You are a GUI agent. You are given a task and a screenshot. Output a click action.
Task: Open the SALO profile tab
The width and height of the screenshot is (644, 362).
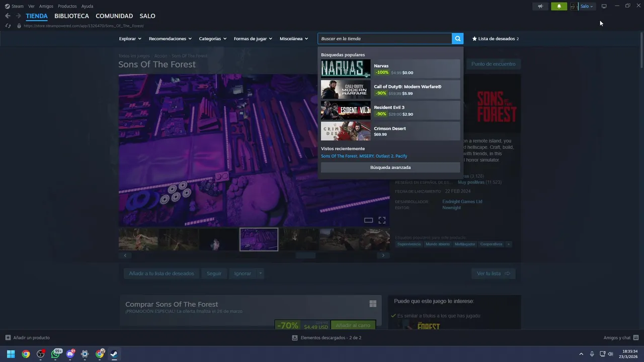click(x=147, y=16)
